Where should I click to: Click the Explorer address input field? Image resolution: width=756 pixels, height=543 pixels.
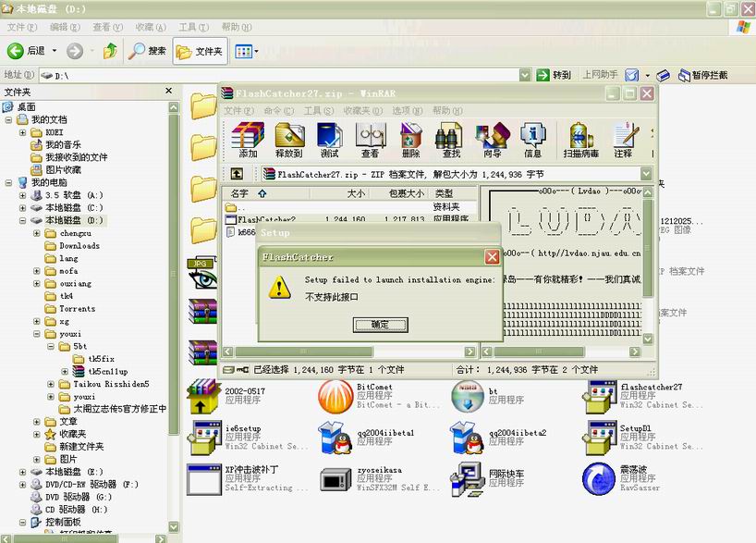[279, 75]
